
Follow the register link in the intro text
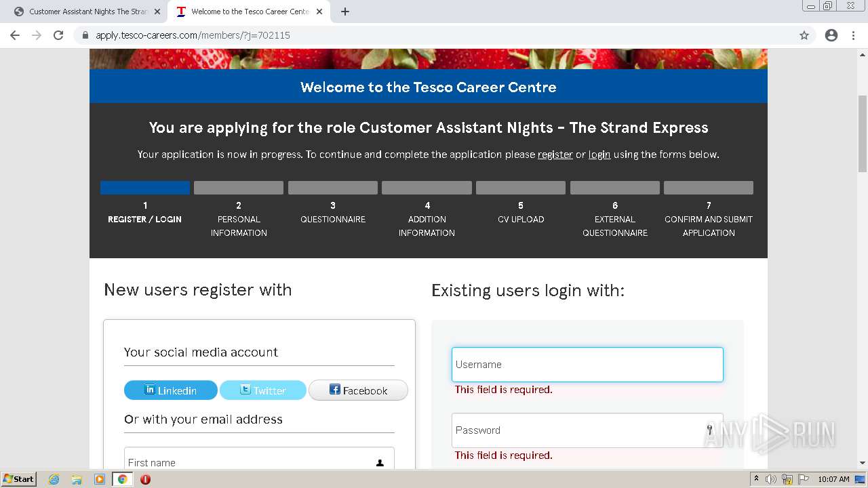(555, 155)
